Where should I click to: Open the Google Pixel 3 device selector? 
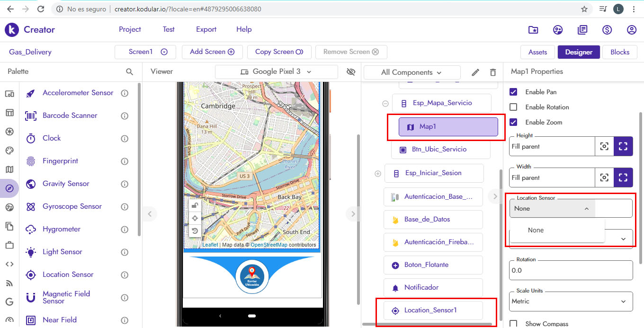click(276, 71)
